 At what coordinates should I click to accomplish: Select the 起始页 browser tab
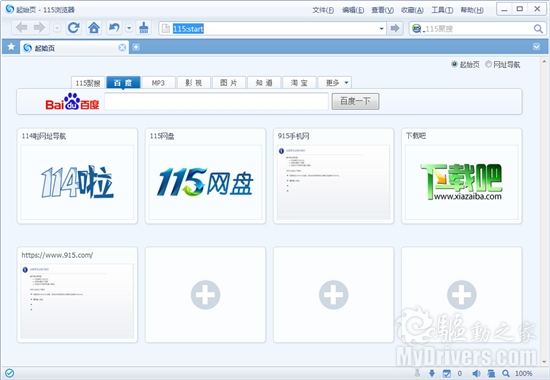(x=74, y=48)
